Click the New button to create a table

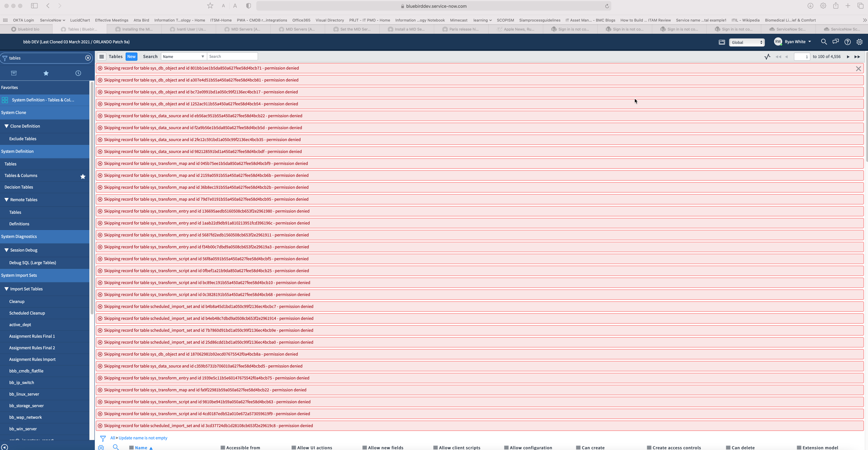[x=131, y=57]
